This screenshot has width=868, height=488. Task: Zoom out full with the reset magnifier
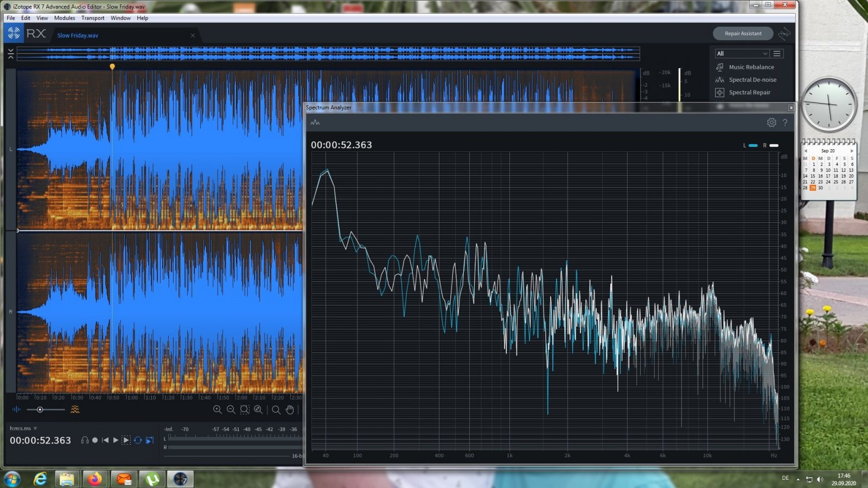tap(258, 410)
